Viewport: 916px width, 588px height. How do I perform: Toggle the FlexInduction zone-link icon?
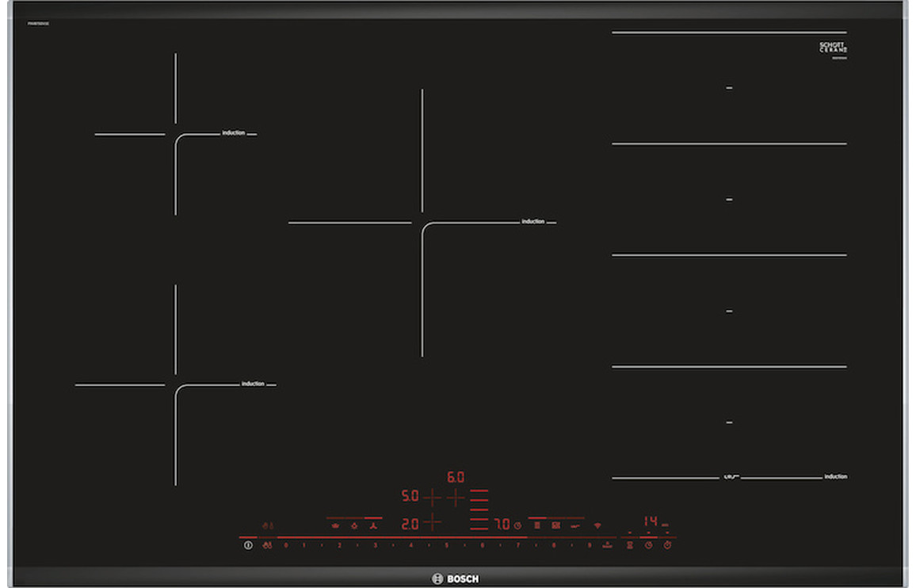coord(537,525)
